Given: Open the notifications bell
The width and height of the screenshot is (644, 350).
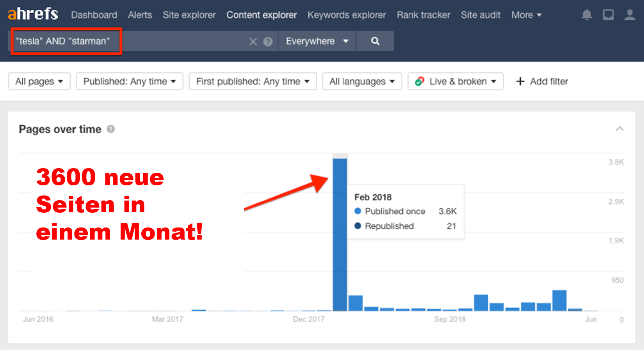Looking at the screenshot, I should coord(587,15).
